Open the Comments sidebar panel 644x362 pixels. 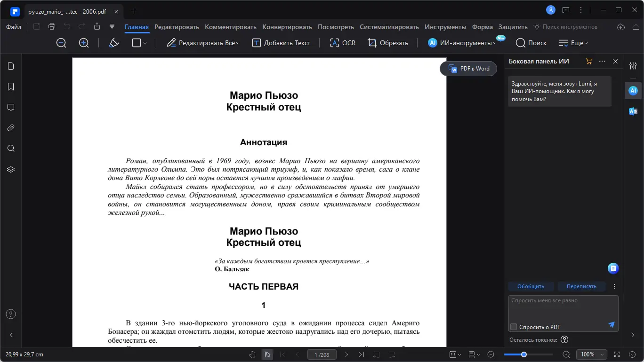pos(10,107)
